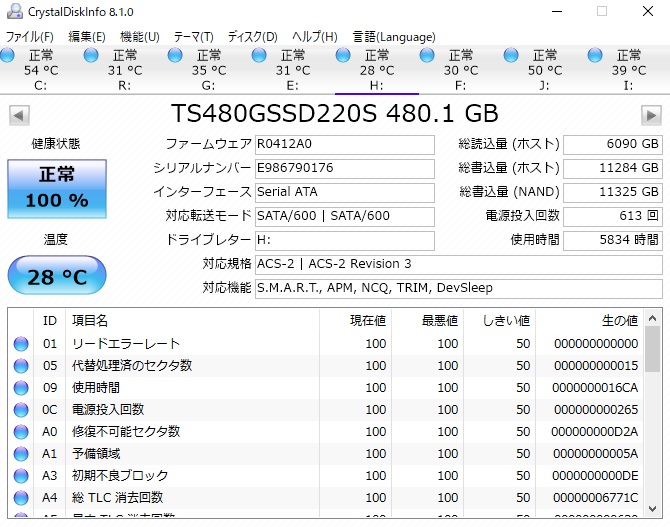This screenshot has width=670, height=527.
Task: Click the status orb for drive E:
Action: (x=259, y=56)
